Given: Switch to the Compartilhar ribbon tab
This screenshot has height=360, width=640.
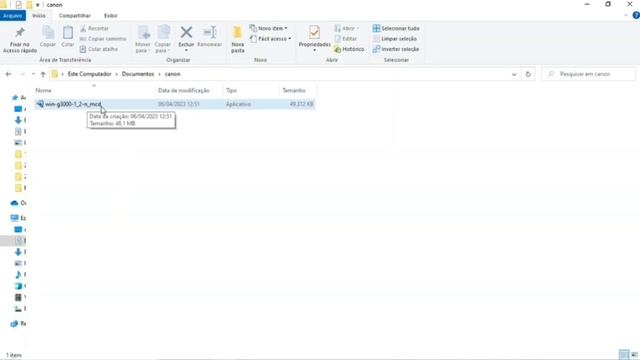Looking at the screenshot, I should pos(75,16).
